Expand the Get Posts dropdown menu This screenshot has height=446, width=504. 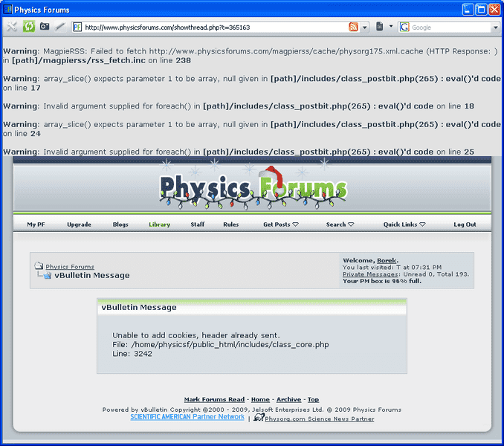[281, 224]
